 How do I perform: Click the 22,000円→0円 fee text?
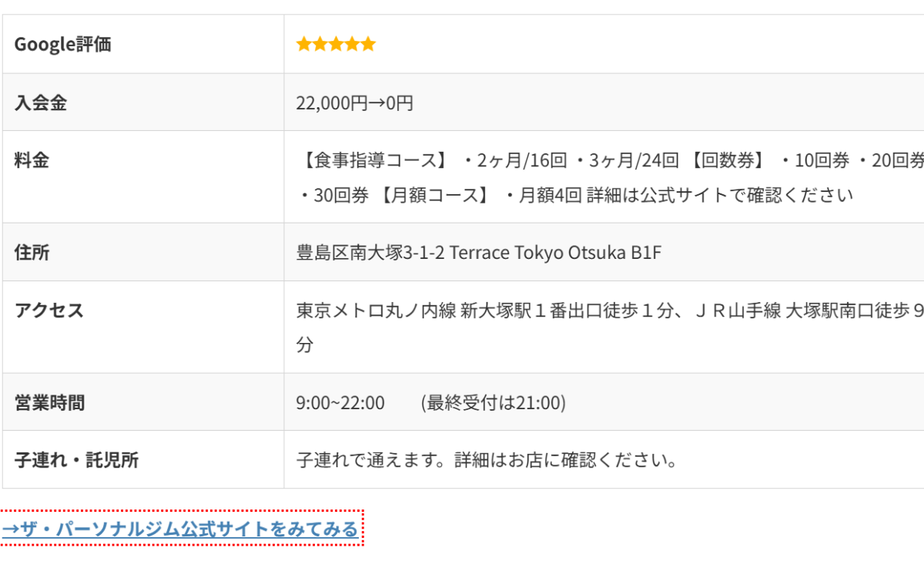click(x=355, y=102)
